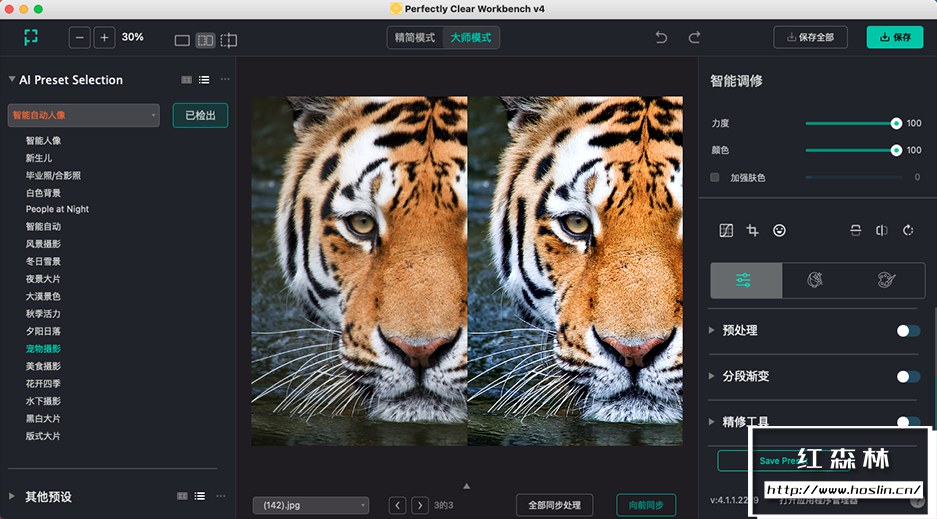
Task: Click the rotate image icon
Action: (x=908, y=231)
